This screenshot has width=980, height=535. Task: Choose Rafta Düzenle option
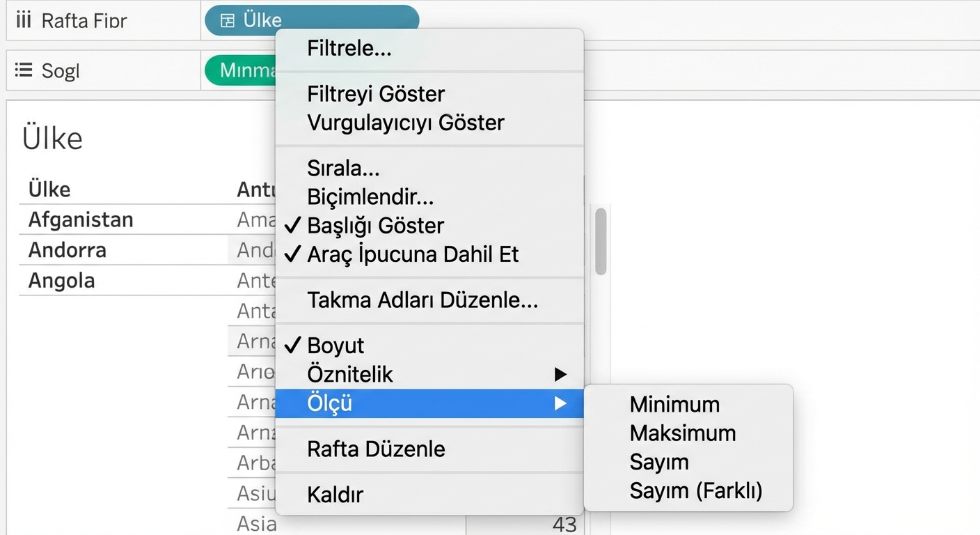coord(377,449)
